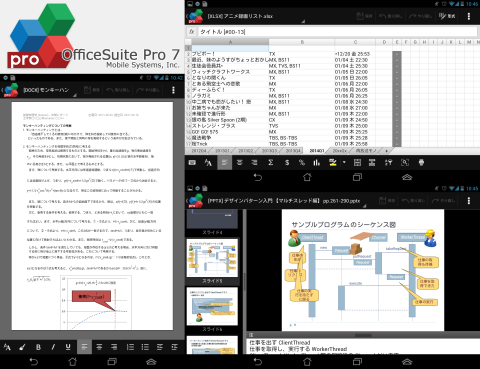480x369 pixels.
Task: Tap the OfficeSuite logo in the DOCX window
Action: pyautogui.click(x=11, y=90)
